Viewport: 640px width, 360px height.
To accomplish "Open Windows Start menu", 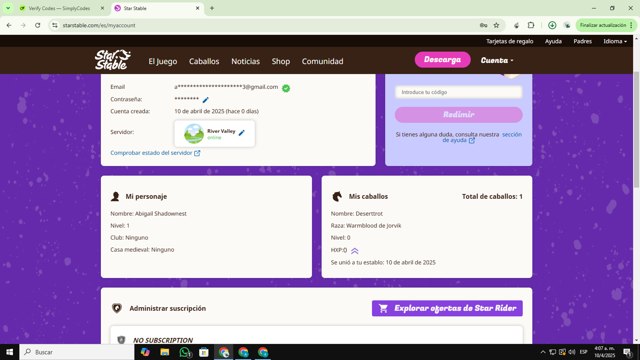I will (x=9, y=352).
